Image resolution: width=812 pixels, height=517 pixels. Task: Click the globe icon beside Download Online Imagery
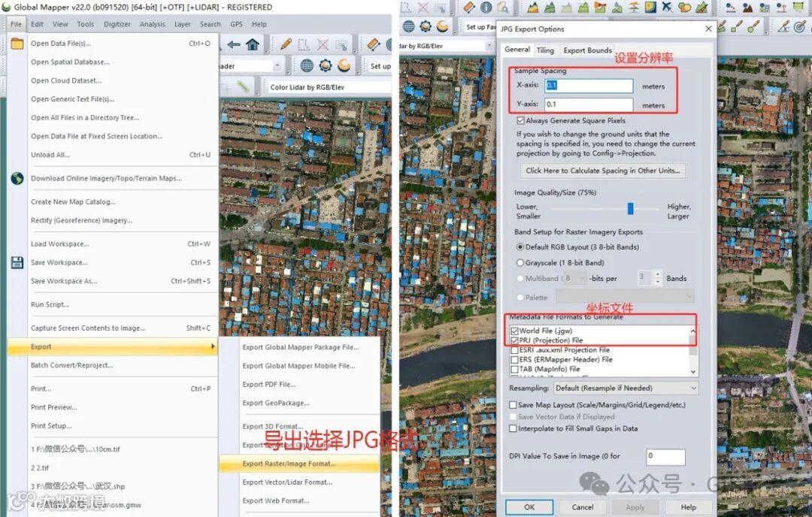point(17,179)
